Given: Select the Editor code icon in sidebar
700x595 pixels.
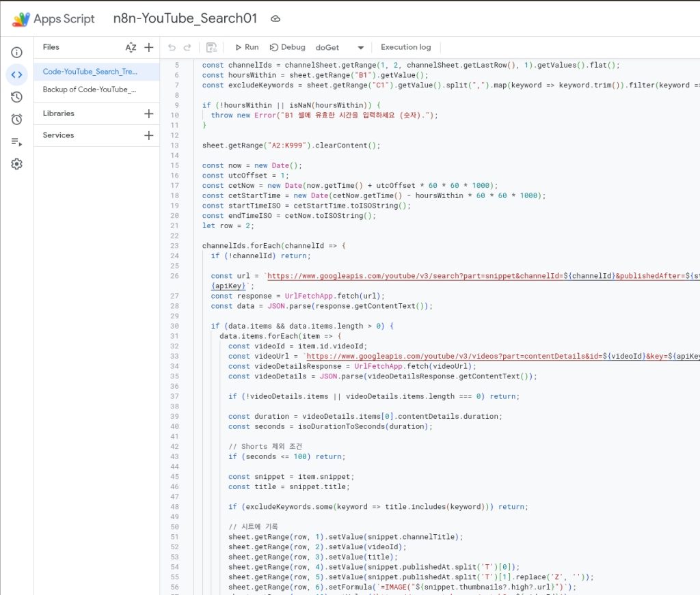Looking at the screenshot, I should click(17, 74).
